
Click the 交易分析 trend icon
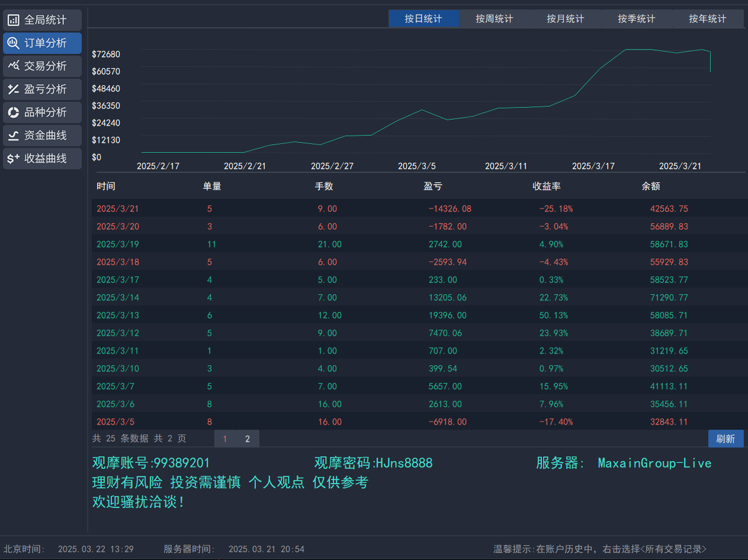pyautogui.click(x=13, y=66)
